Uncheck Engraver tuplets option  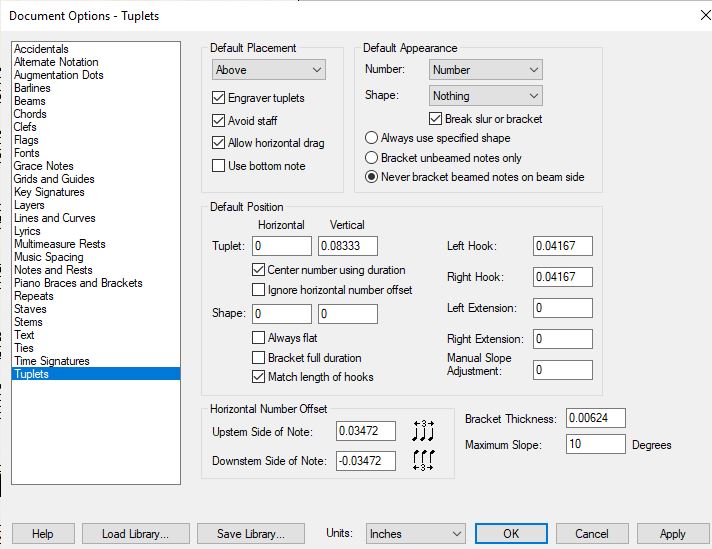point(219,98)
